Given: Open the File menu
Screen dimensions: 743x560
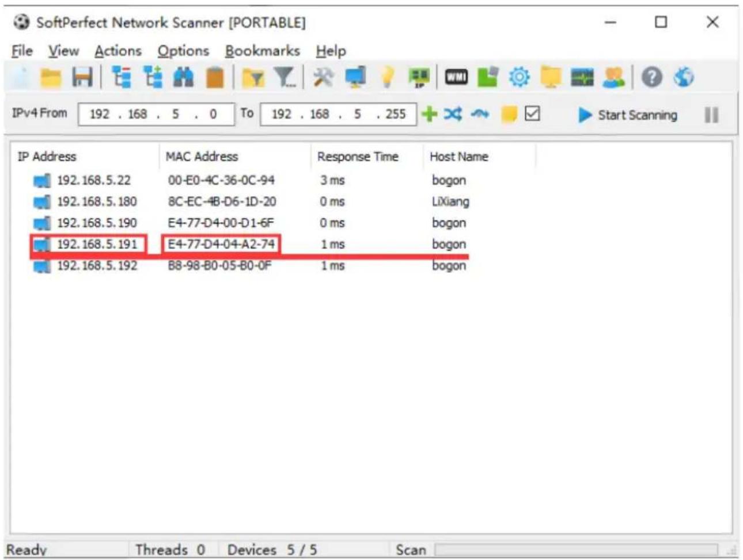Looking at the screenshot, I should click(22, 51).
